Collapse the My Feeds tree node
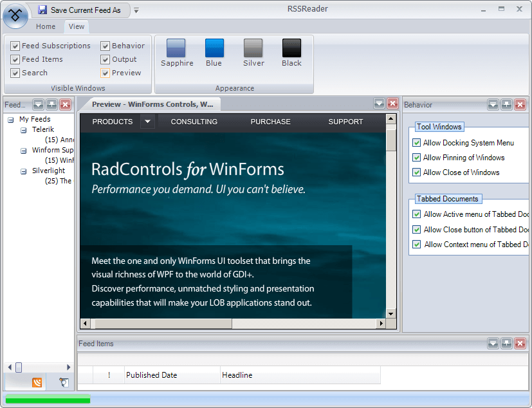This screenshot has height=408, width=532. point(10,119)
